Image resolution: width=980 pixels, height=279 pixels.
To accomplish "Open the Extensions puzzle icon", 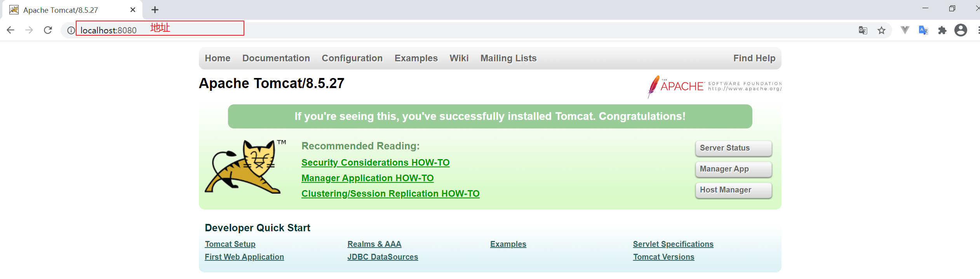I will tap(942, 30).
